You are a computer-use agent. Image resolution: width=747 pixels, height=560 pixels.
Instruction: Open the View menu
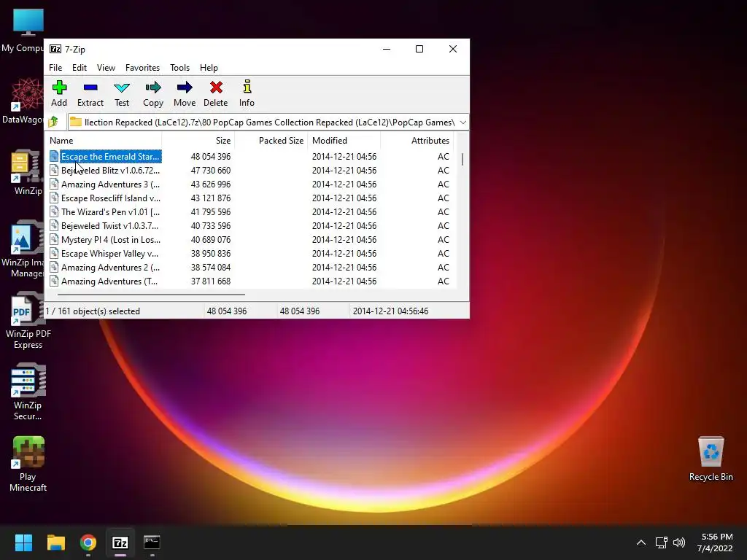point(106,68)
